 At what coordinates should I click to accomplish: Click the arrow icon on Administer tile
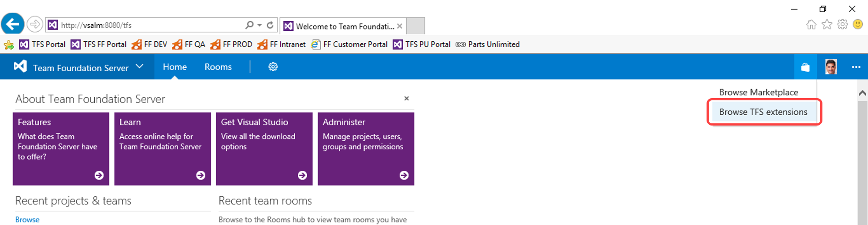(x=404, y=175)
